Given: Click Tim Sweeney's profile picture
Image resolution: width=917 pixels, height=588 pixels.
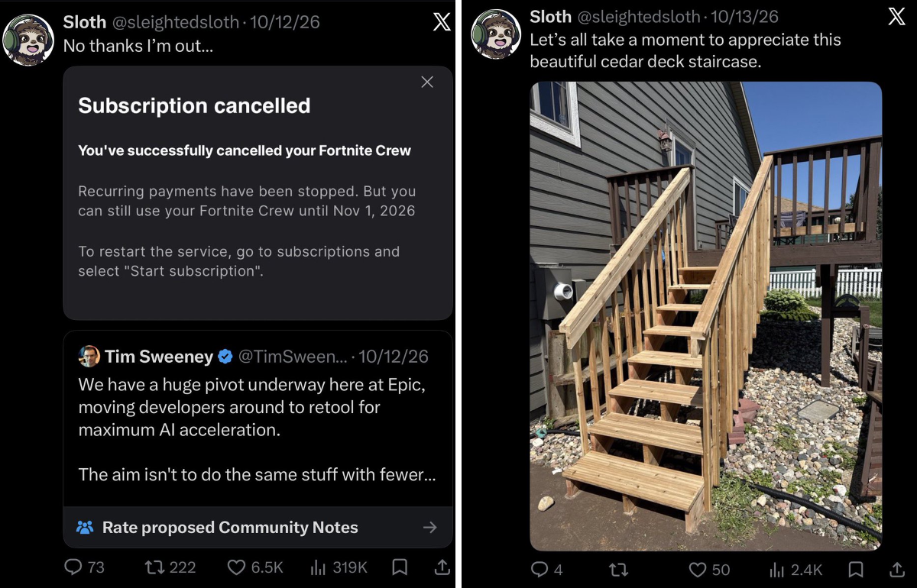Looking at the screenshot, I should click(89, 356).
